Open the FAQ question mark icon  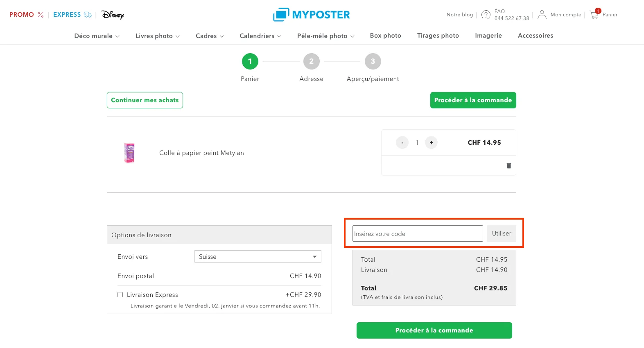[x=486, y=15]
